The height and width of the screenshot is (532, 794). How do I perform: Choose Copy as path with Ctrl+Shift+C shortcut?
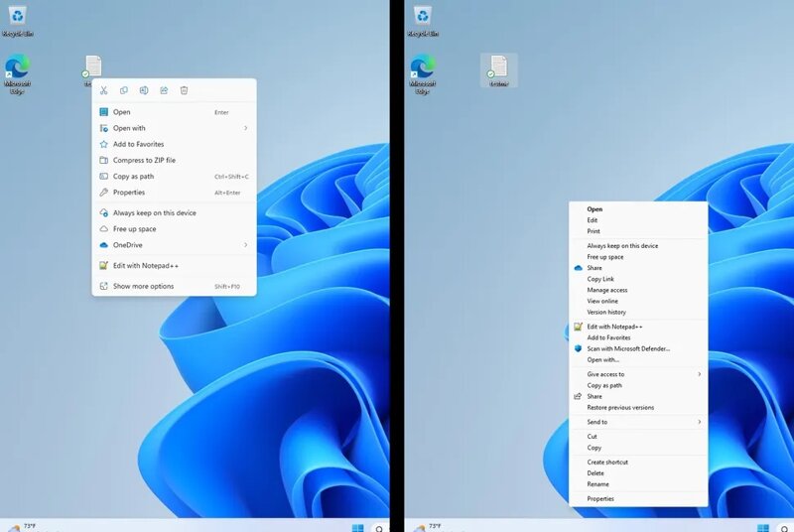click(x=175, y=176)
